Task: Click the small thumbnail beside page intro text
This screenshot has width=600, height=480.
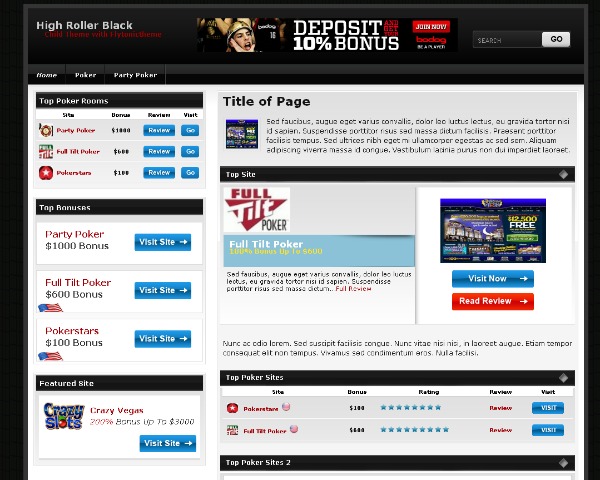Action: (242, 134)
